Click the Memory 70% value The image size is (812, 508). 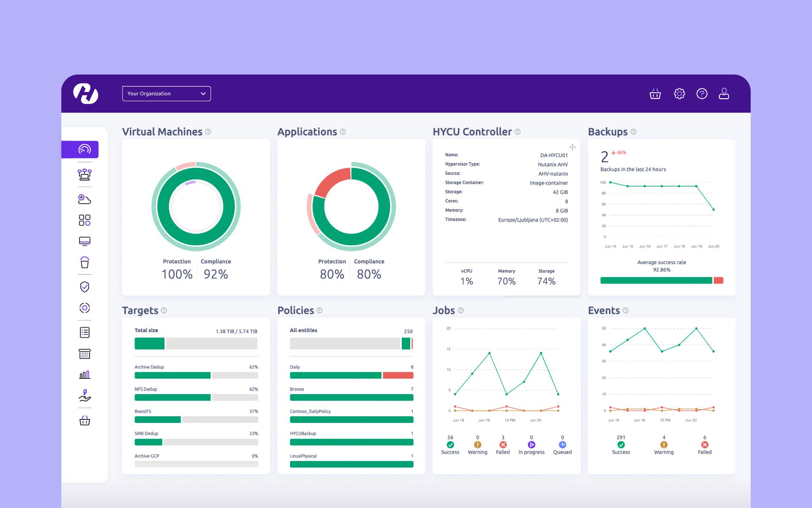[506, 281]
